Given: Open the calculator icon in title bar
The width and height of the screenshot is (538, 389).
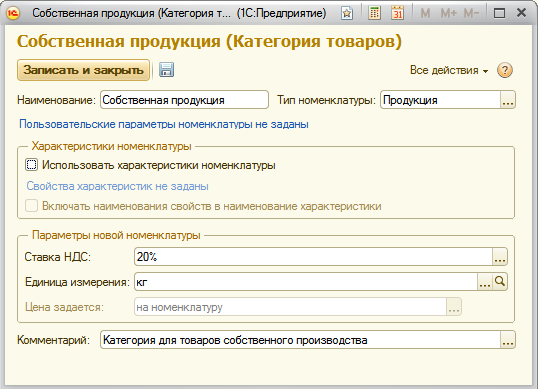Looking at the screenshot, I should [x=374, y=13].
